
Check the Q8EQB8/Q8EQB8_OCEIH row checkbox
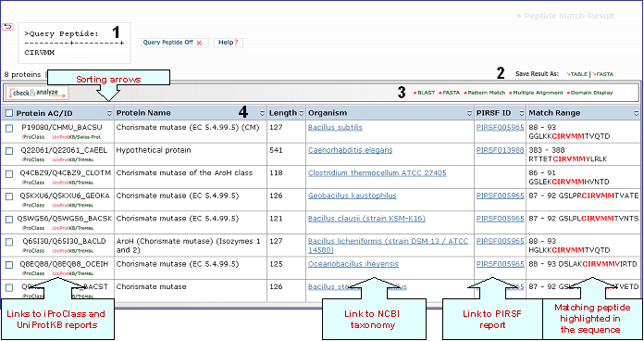point(9,265)
